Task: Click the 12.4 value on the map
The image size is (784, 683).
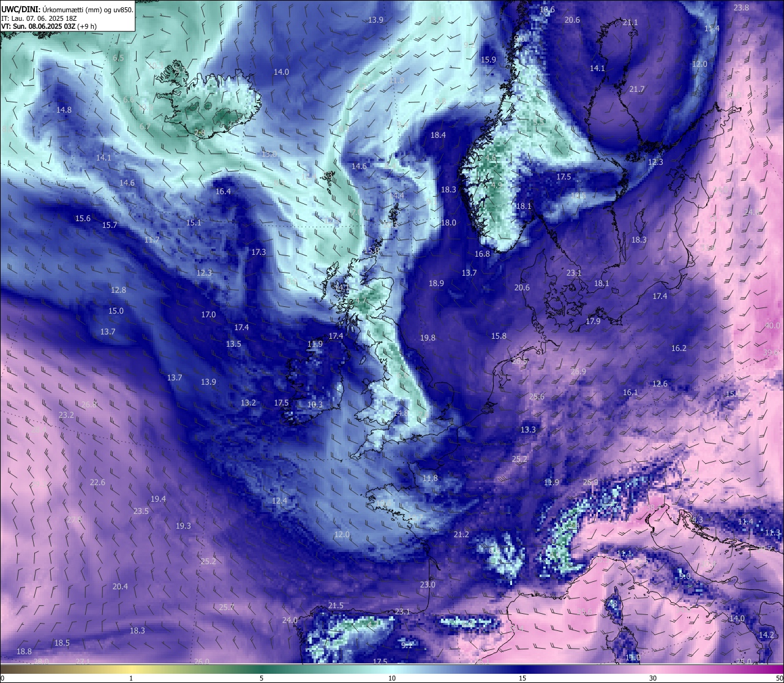Action: (279, 501)
